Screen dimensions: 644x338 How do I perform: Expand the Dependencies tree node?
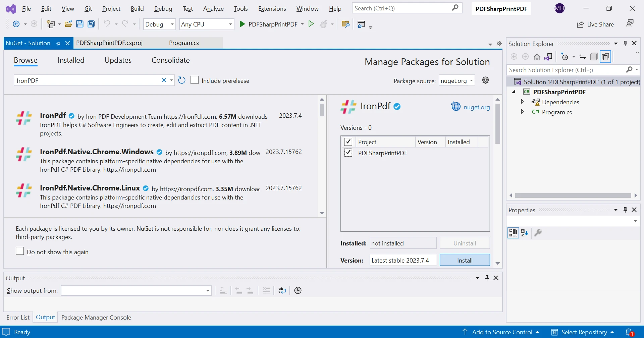(522, 102)
